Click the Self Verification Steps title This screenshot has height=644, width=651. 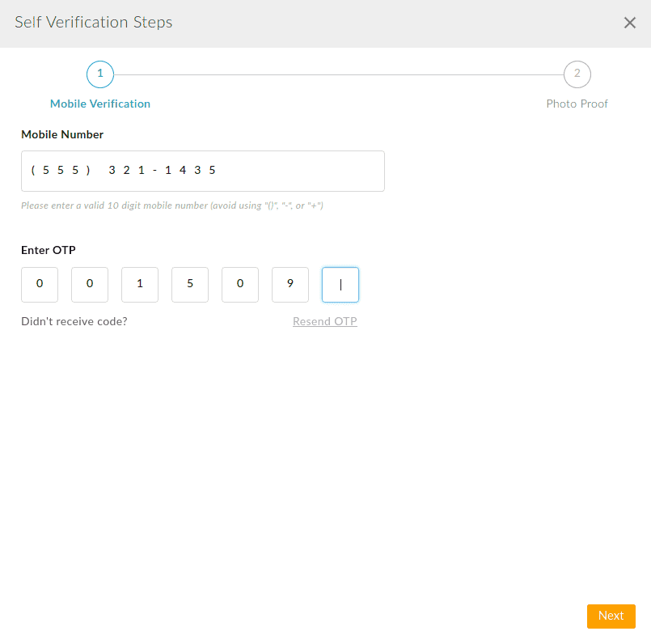[93, 23]
